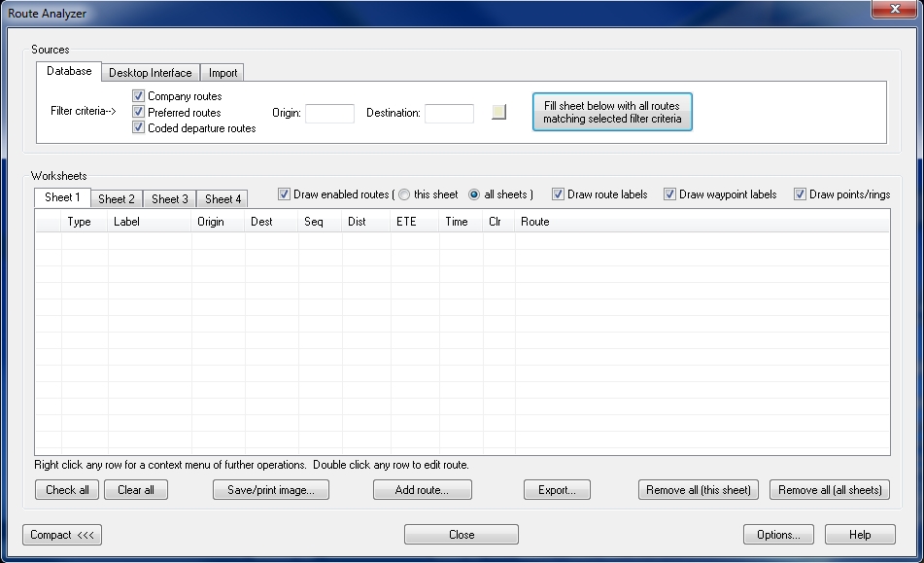Remove all routes from all sheets

click(830, 490)
